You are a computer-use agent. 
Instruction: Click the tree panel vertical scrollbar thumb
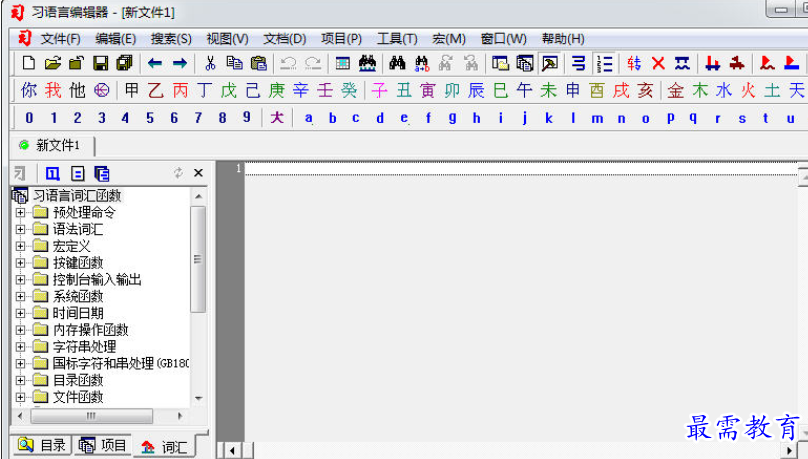198,259
